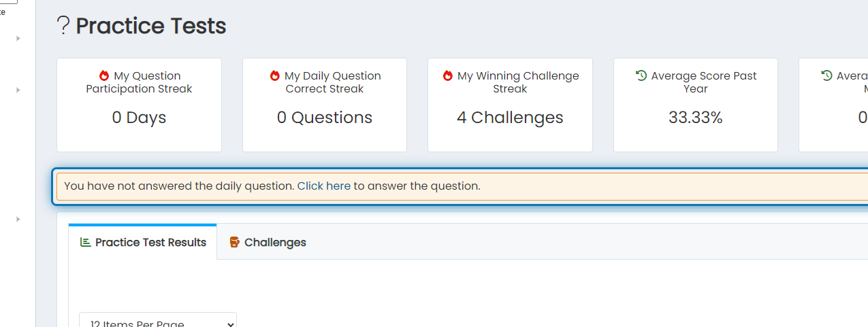
Task: Select the 4 Challenges winning streak card
Action: click(x=510, y=105)
